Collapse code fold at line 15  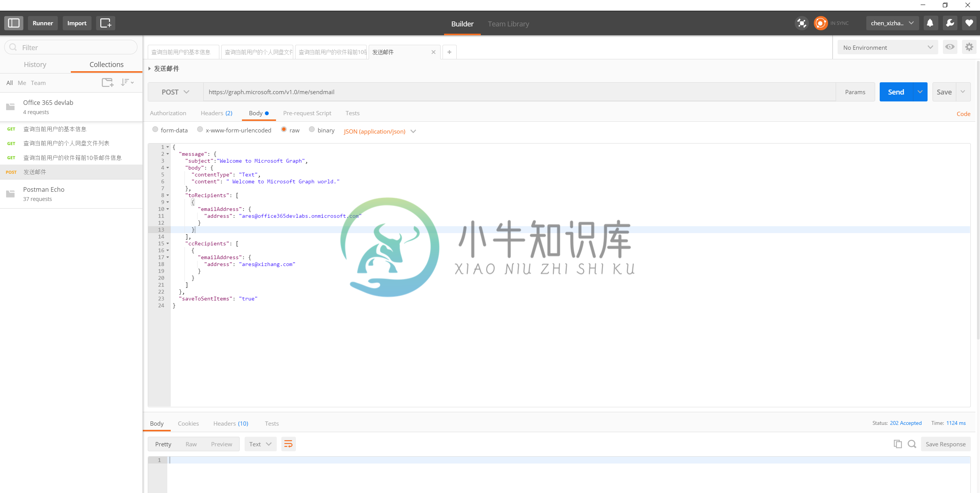tap(168, 243)
